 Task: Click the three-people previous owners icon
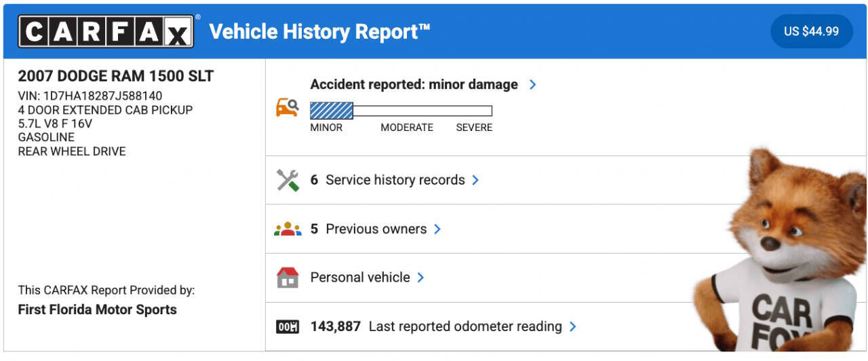pos(288,229)
